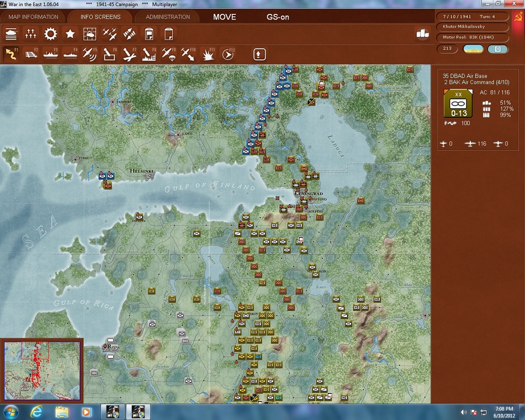Open the Victory star icon
Screen dimensions: 525x420
(70, 34)
